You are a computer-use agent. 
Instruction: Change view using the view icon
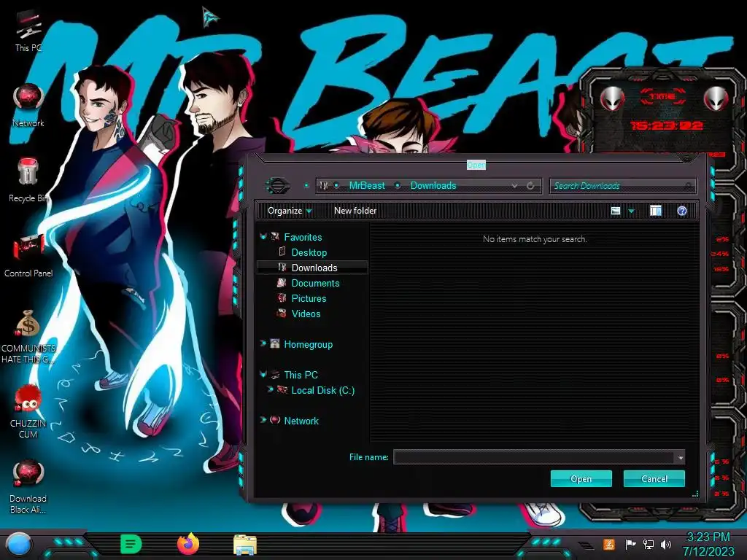click(616, 211)
